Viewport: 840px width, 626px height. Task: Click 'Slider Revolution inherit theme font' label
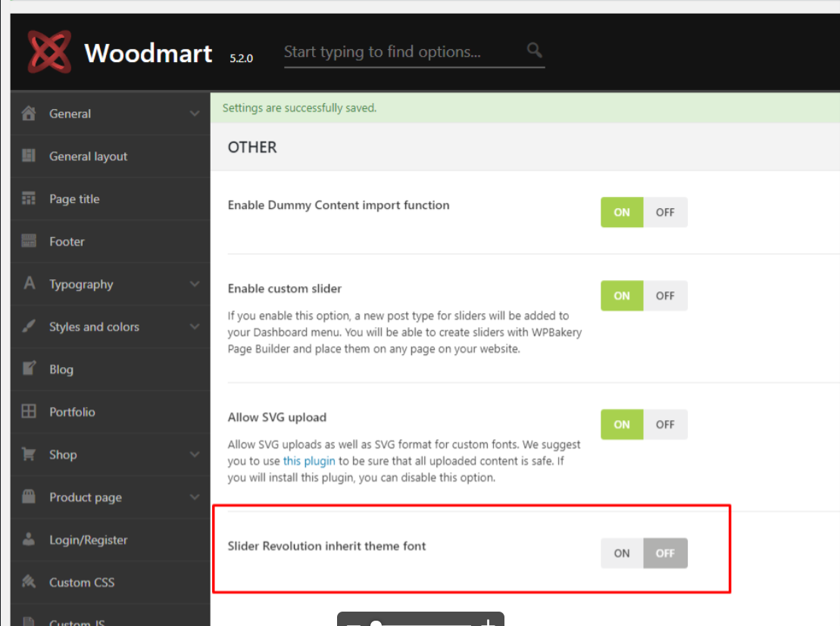(326, 546)
